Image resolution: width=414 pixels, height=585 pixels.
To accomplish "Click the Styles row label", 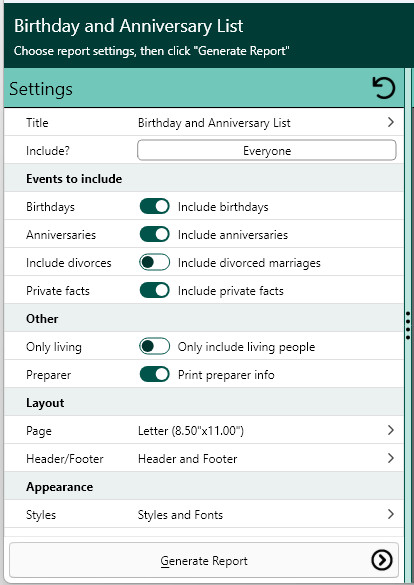I will 41,515.
